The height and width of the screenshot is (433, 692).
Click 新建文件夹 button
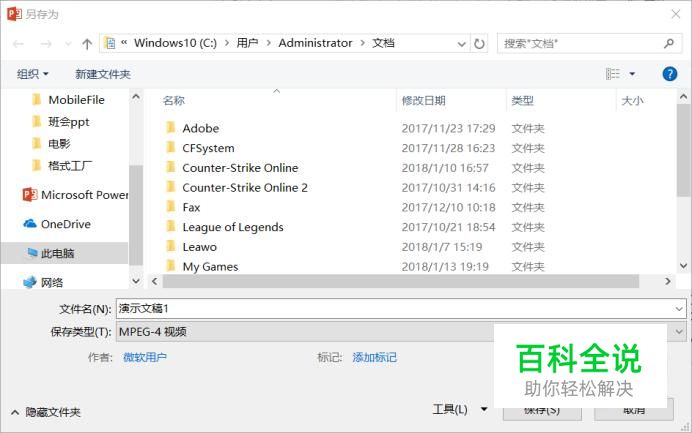coord(103,74)
